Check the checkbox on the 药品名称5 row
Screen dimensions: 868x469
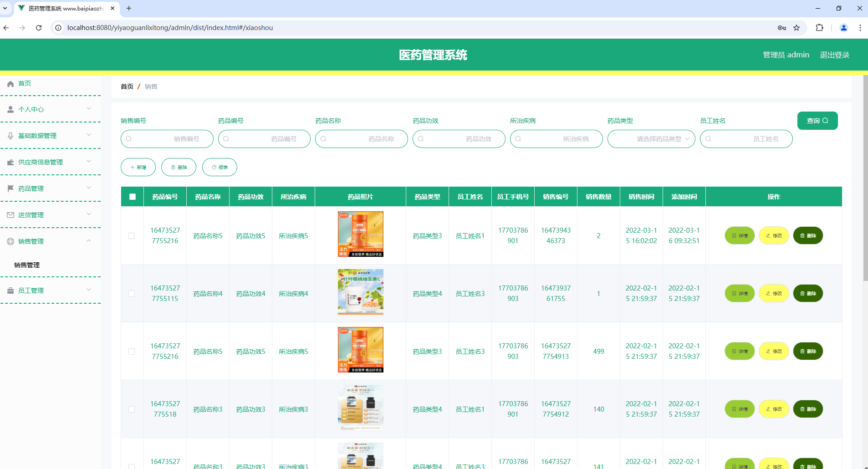pyautogui.click(x=132, y=236)
